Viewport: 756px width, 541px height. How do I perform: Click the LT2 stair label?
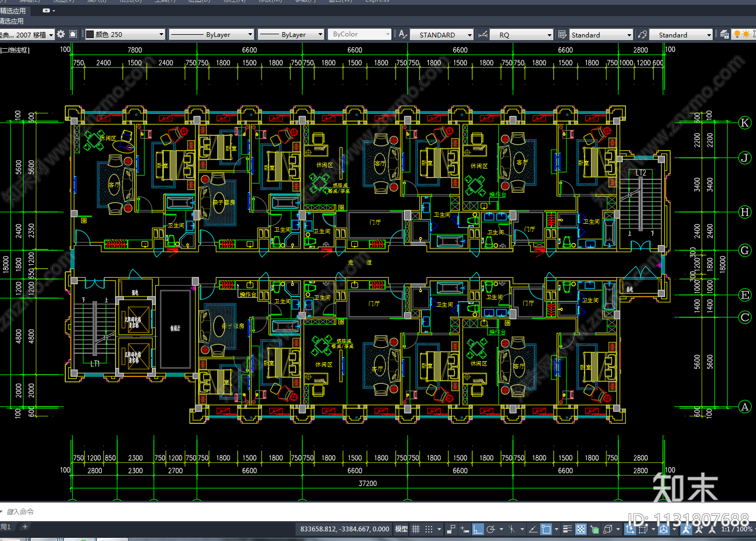(640, 173)
